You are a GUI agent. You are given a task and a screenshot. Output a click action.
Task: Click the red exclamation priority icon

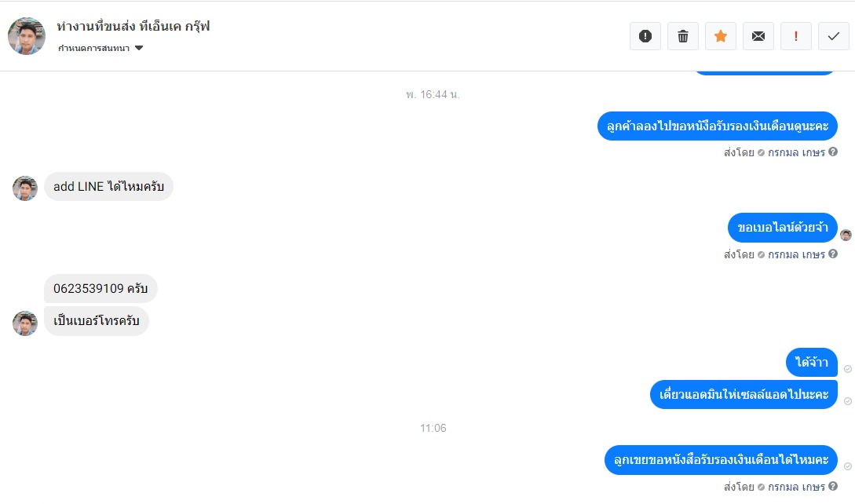click(x=795, y=36)
